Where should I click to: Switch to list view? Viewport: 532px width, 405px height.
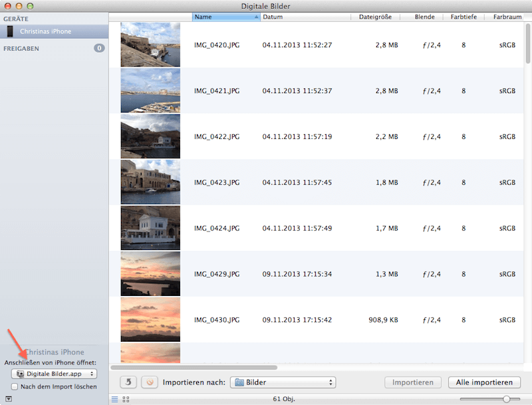click(115, 399)
